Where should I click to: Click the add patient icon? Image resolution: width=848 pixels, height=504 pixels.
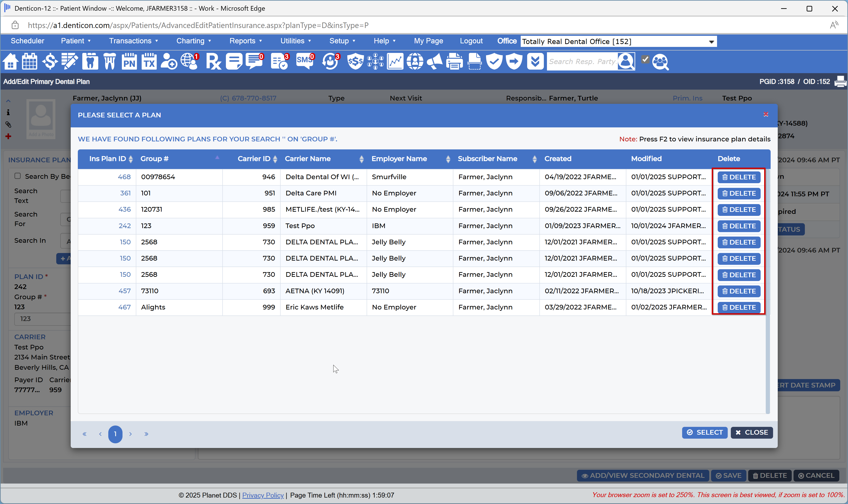pyautogui.click(x=169, y=62)
